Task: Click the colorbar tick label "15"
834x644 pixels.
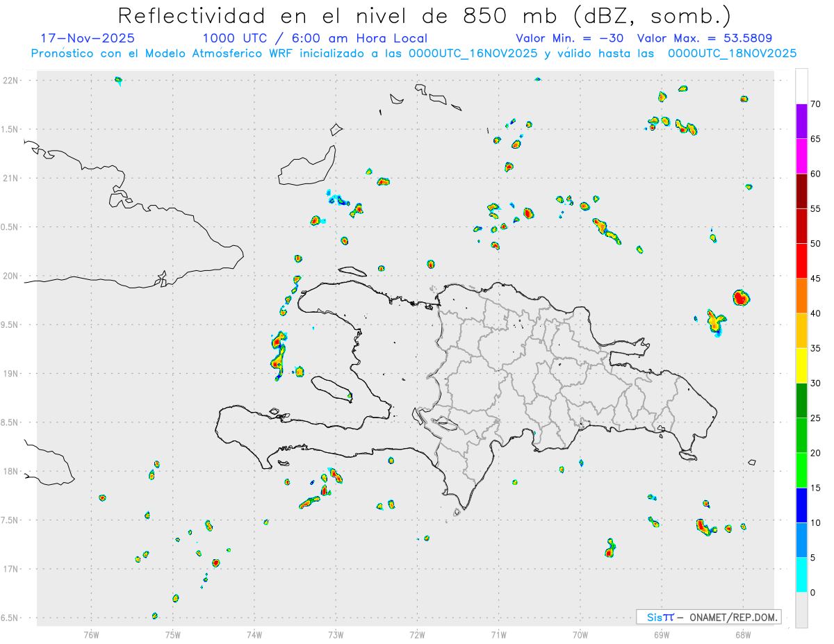Action: (x=815, y=488)
